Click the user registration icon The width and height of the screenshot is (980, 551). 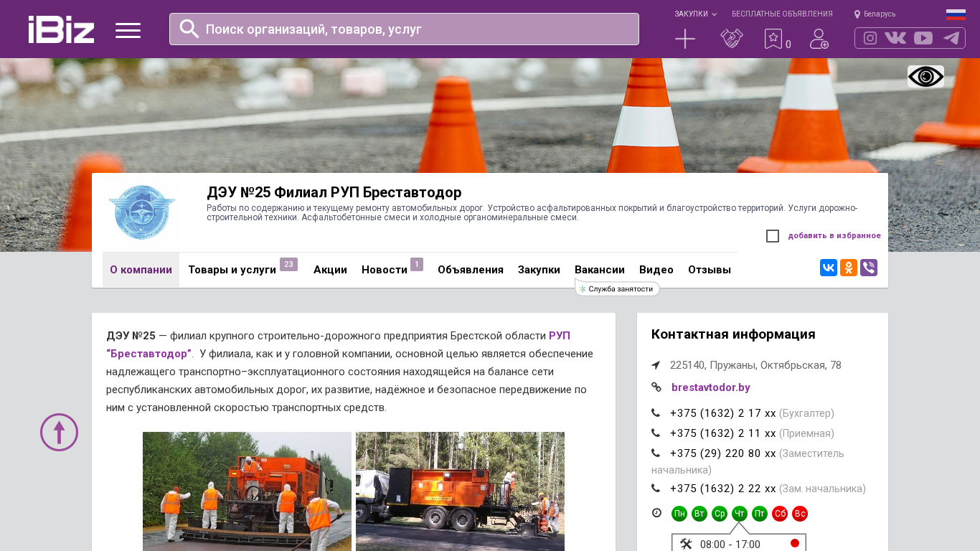pos(819,39)
